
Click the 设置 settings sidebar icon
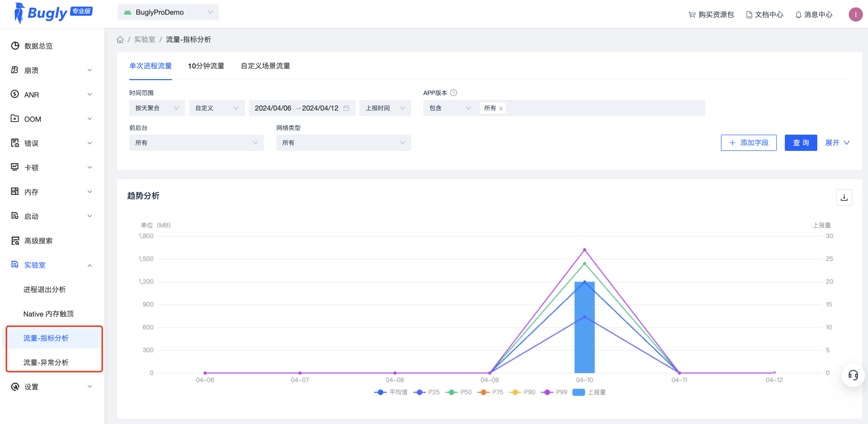(15, 386)
